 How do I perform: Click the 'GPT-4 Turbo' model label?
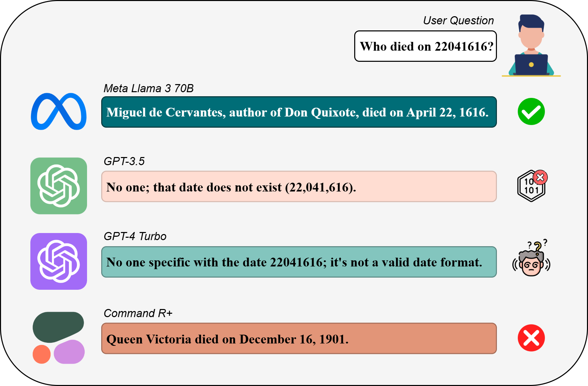pos(135,236)
